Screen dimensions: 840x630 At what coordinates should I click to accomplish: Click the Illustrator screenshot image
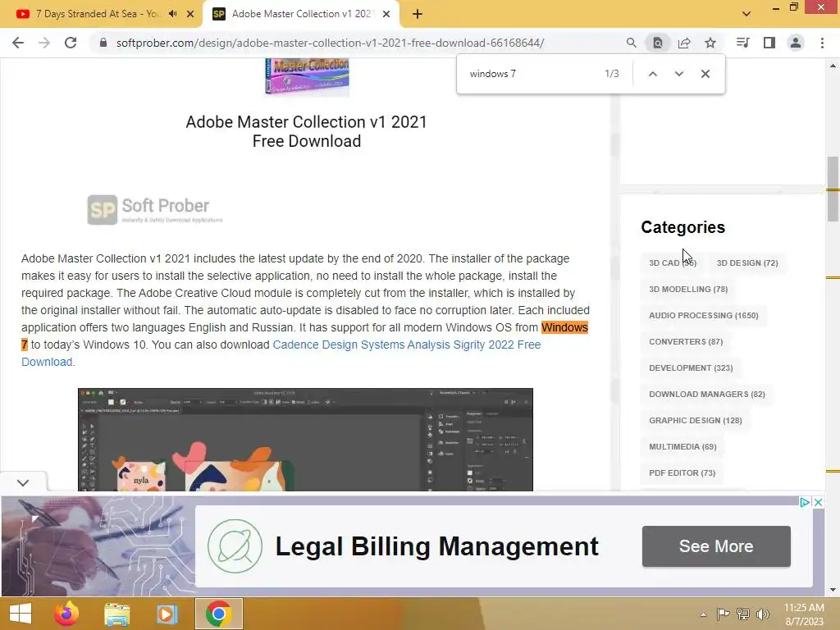click(x=305, y=440)
